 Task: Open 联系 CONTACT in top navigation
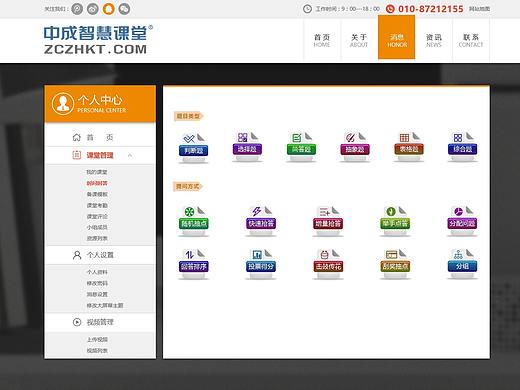(471, 40)
